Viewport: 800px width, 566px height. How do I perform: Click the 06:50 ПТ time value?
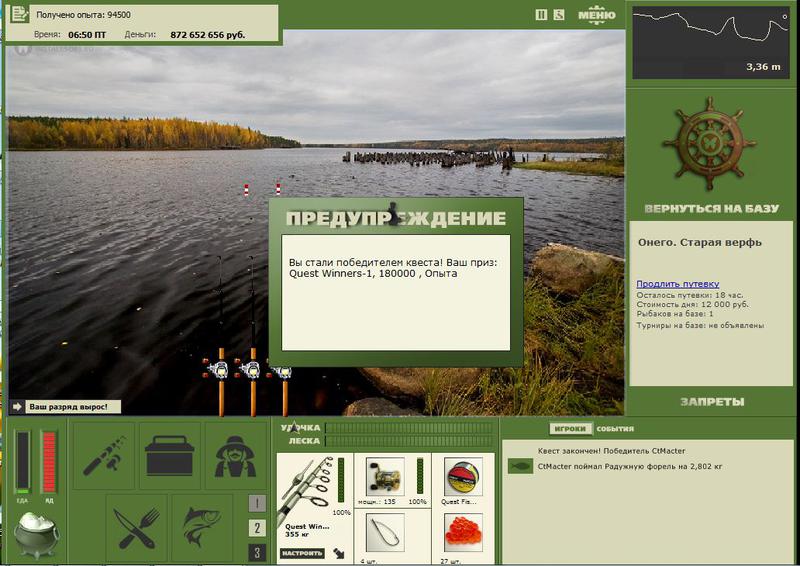pos(87,35)
